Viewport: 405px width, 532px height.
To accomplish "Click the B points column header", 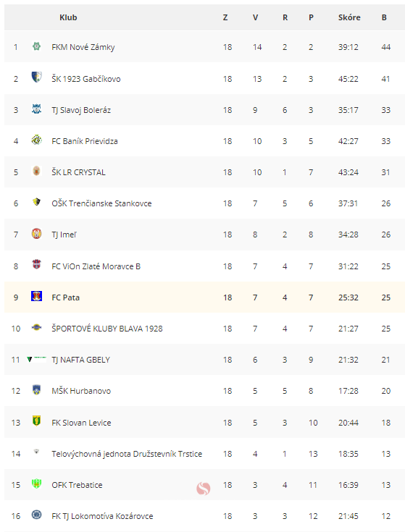I will 384,17.
